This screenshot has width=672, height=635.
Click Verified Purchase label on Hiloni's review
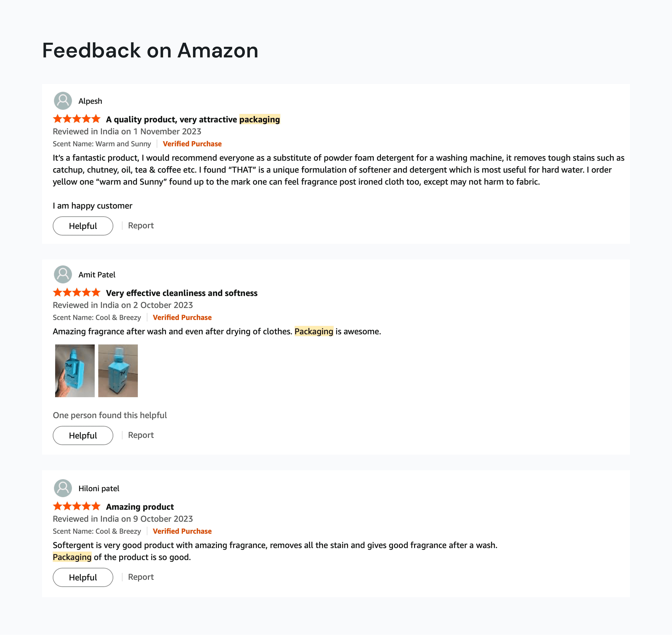[x=182, y=531]
